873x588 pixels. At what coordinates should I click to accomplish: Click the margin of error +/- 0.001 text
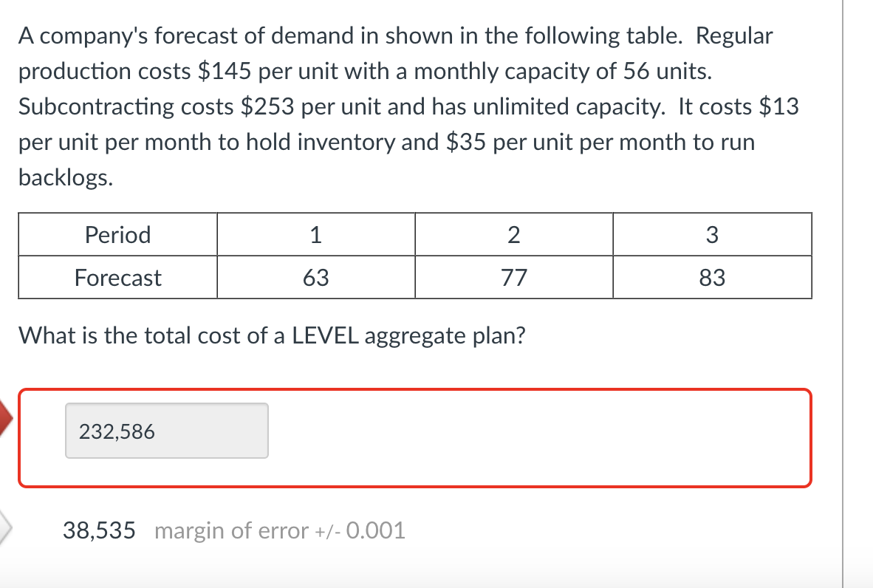(279, 530)
